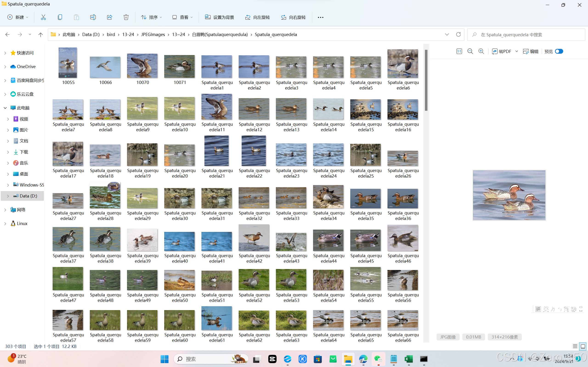Click JPEGImages in the breadcrumb path
Image resolution: width=588 pixels, height=367 pixels.
point(153,34)
